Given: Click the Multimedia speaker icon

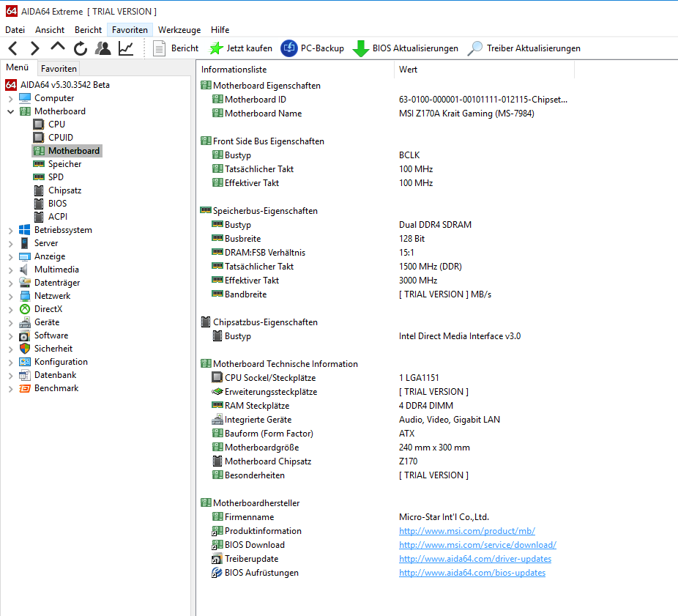Looking at the screenshot, I should [x=25, y=270].
